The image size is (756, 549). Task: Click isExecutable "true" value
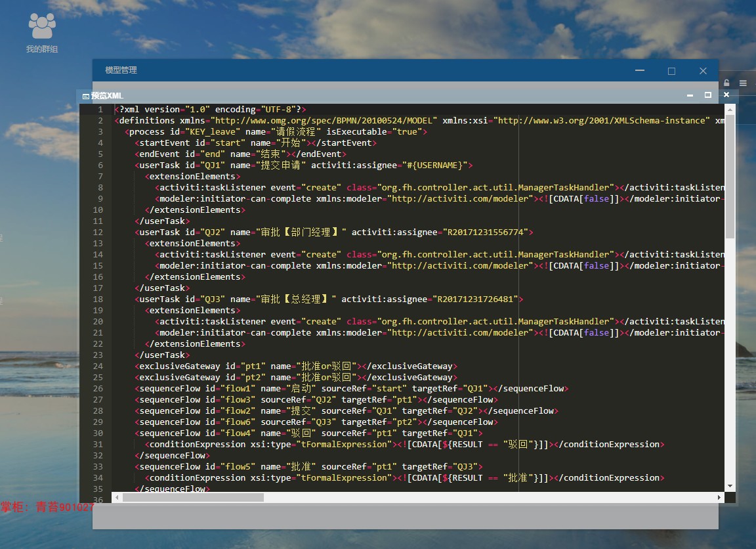pyautogui.click(x=407, y=132)
